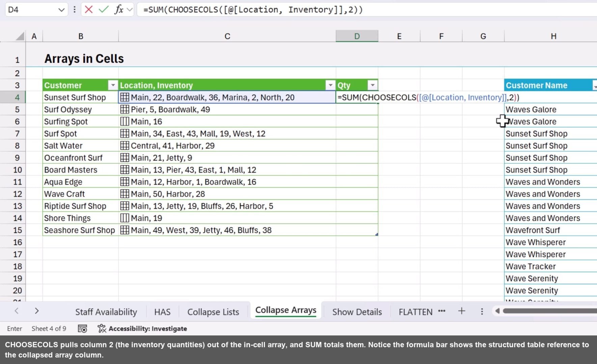The width and height of the screenshot is (597, 364).
Task: Click table resize handle at Qty column bottom
Action: [377, 234]
